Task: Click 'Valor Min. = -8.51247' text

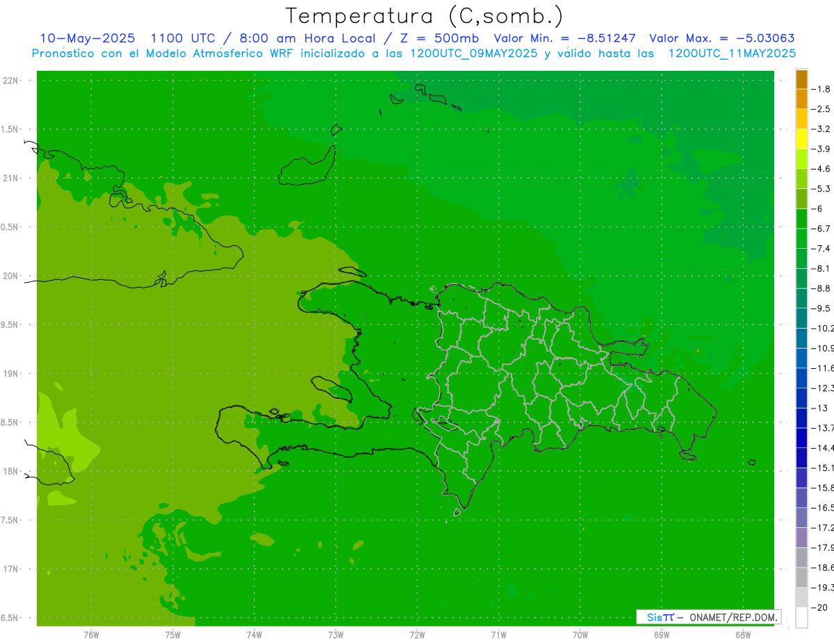Action: (564, 38)
